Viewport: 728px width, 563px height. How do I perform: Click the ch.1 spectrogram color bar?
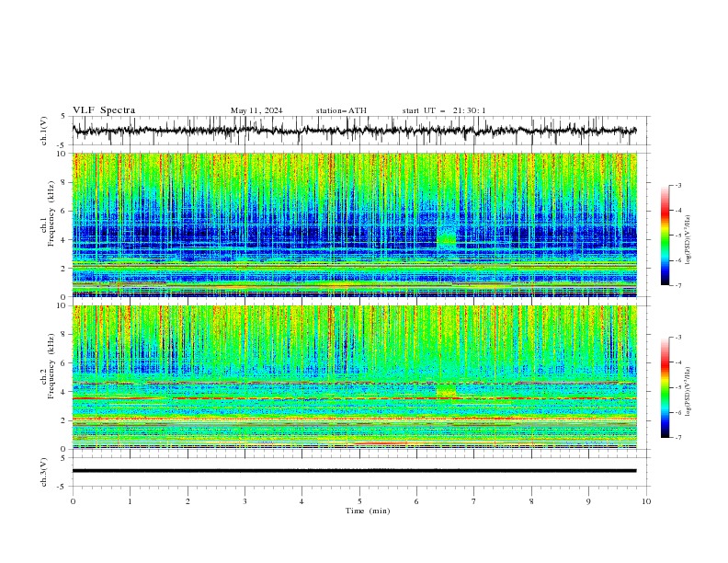coord(665,236)
